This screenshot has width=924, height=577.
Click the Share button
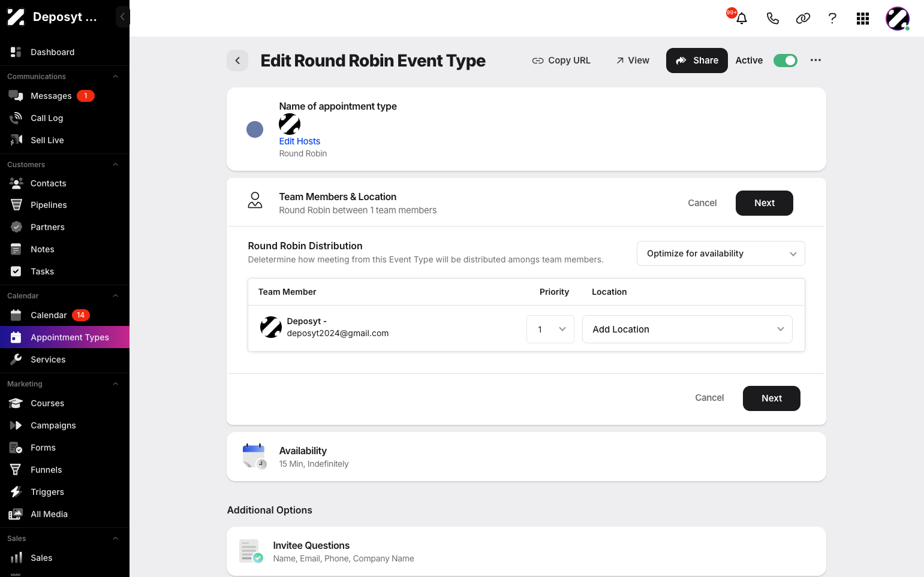pos(697,61)
